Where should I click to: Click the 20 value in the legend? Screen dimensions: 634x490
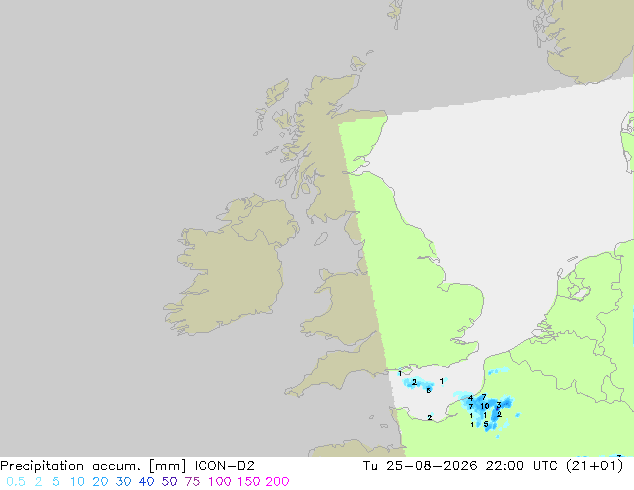click(x=100, y=482)
